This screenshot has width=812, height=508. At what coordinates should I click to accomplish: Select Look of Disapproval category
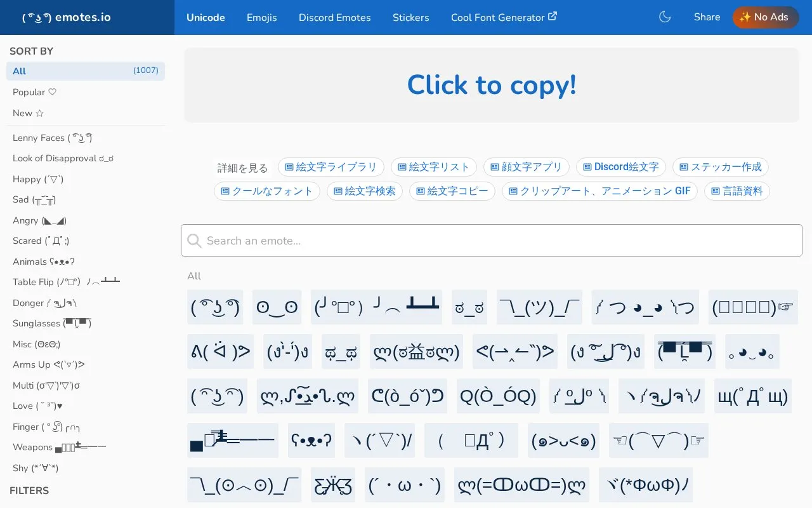86,158
